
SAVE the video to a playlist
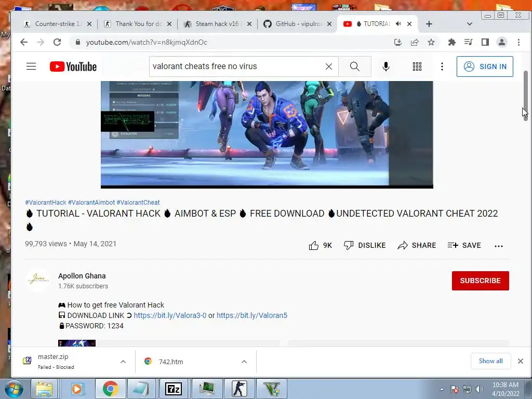pos(464,245)
